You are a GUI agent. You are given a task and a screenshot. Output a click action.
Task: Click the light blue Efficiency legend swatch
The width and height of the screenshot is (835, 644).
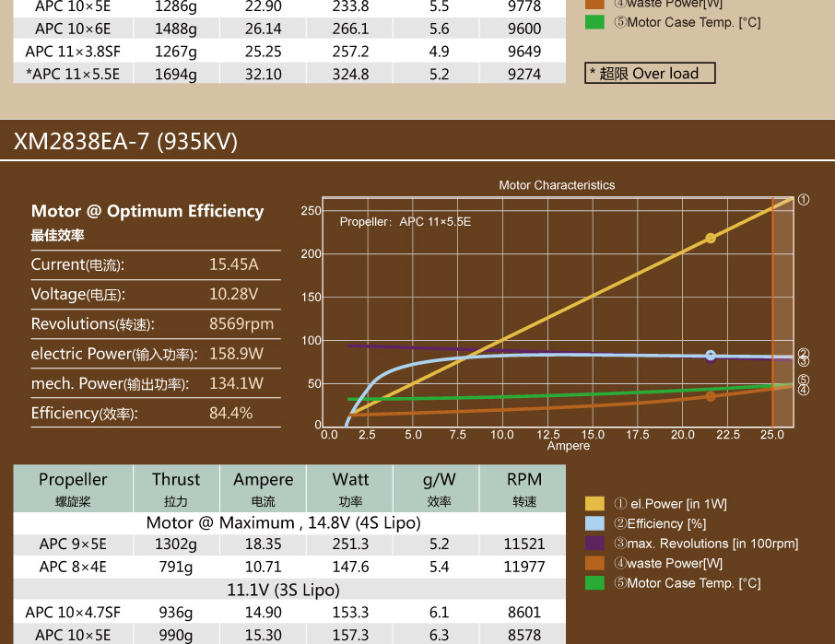pyautogui.click(x=594, y=523)
